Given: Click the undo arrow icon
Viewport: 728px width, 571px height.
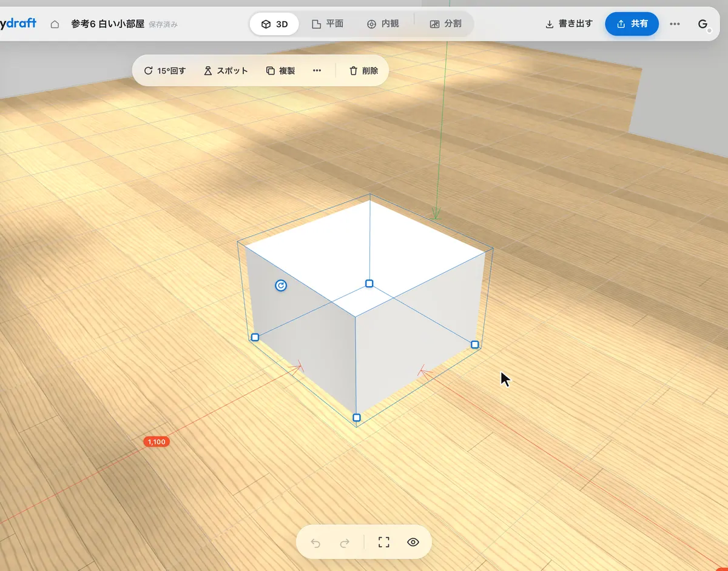Looking at the screenshot, I should coord(315,543).
